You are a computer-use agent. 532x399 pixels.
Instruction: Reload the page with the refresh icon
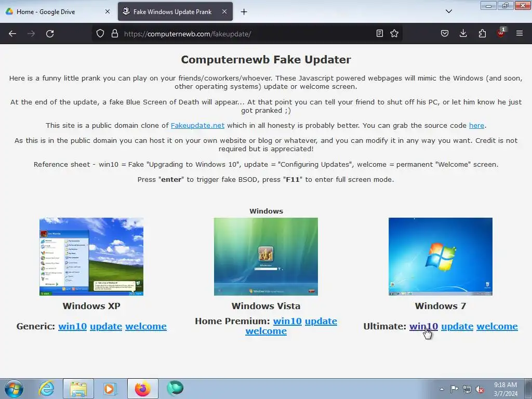pyautogui.click(x=50, y=34)
